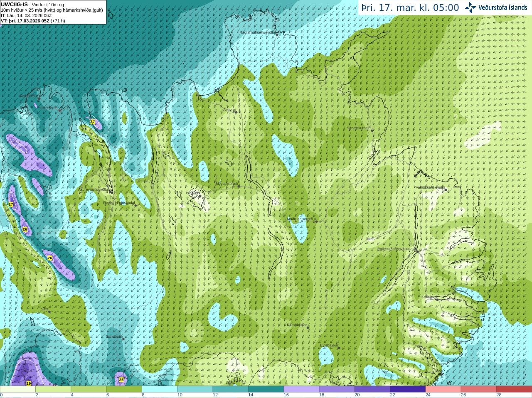Click the Raufarhafnarflugvöllur station dot
Viewport: 532px width, 398px height.
tap(277, 35)
